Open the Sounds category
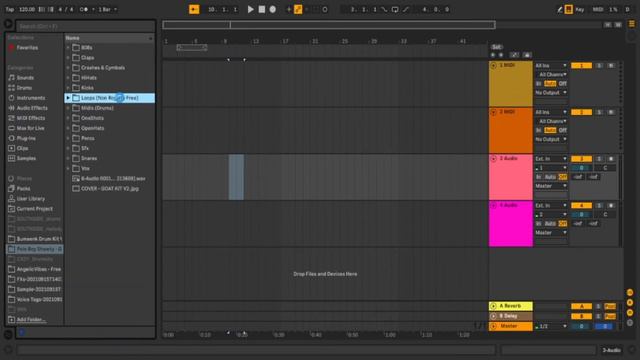This screenshot has width=640, height=360. (25, 78)
